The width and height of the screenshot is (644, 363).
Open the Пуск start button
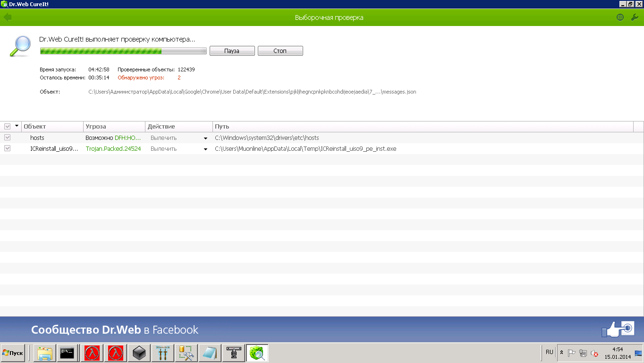coord(13,353)
